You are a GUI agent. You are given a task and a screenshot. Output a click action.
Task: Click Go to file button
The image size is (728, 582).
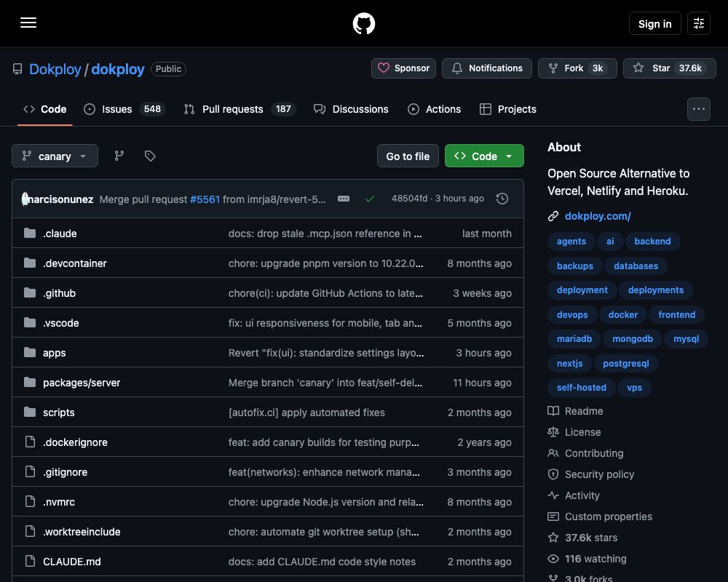click(408, 156)
